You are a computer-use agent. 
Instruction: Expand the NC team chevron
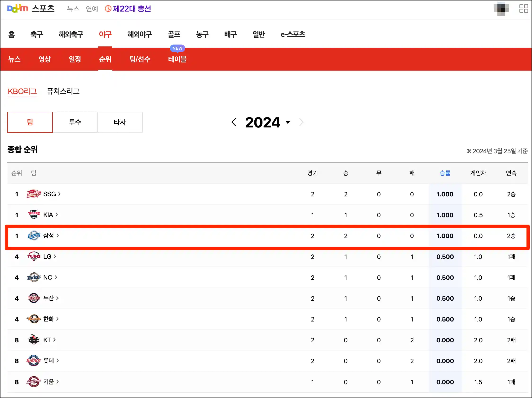pos(56,277)
